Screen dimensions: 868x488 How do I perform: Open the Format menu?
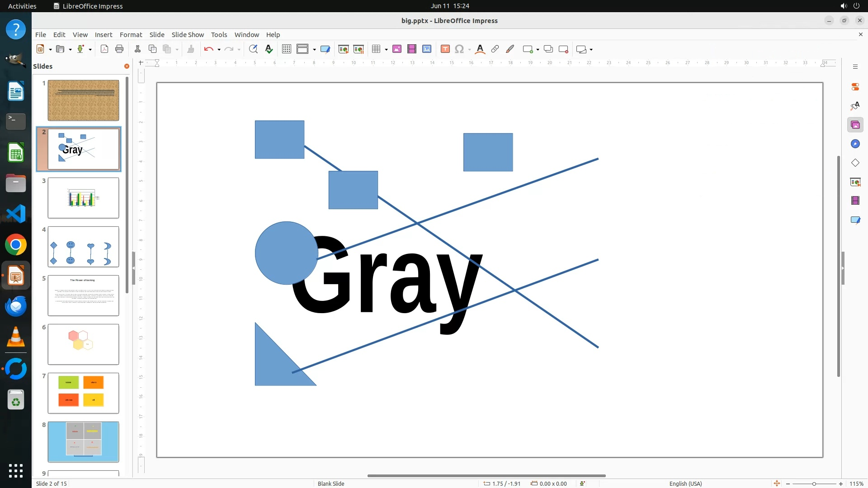[131, 35]
